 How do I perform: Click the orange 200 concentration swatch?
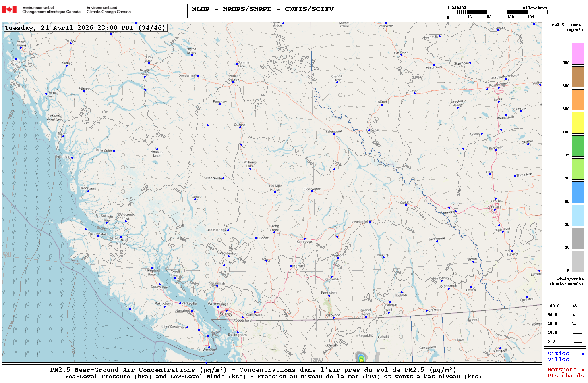pyautogui.click(x=578, y=100)
